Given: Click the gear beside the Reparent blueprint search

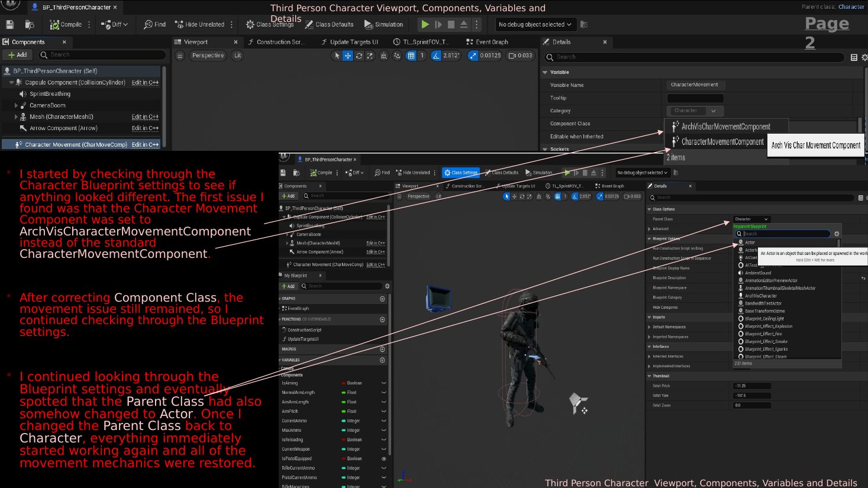Looking at the screenshot, I should [837, 234].
